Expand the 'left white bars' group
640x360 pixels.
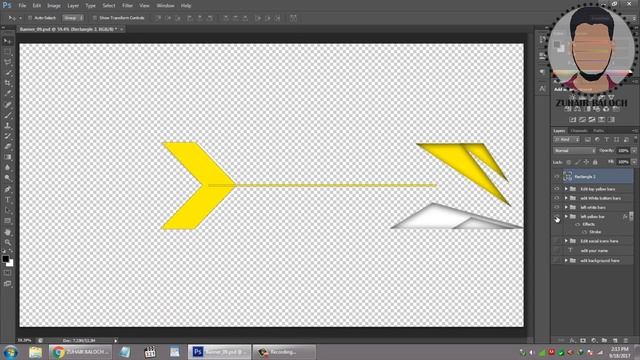(x=566, y=207)
